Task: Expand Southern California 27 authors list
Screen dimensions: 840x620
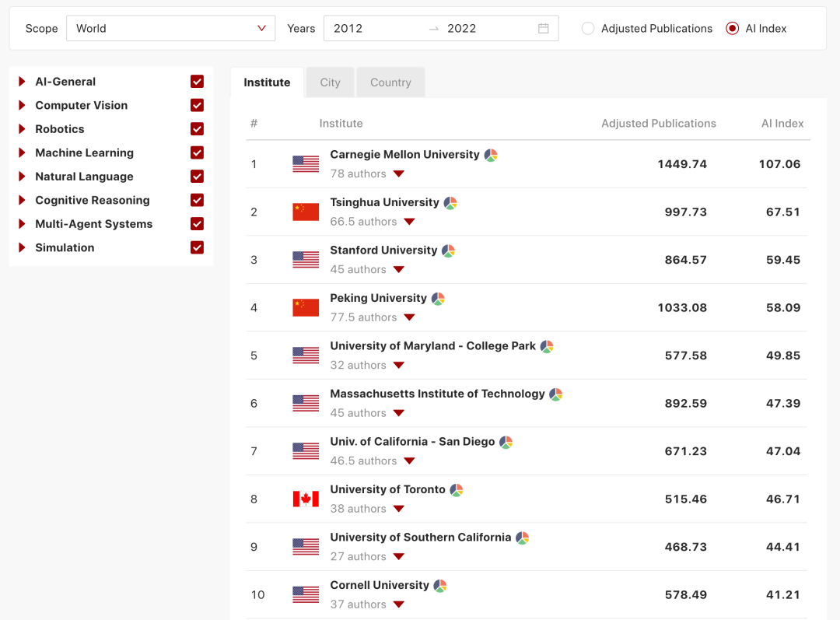Action: [398, 557]
